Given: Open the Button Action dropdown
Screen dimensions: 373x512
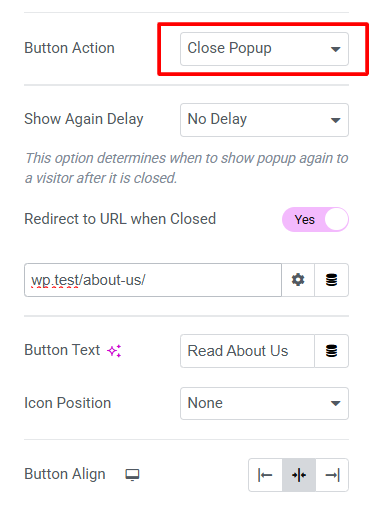Looking at the screenshot, I should click(265, 49).
